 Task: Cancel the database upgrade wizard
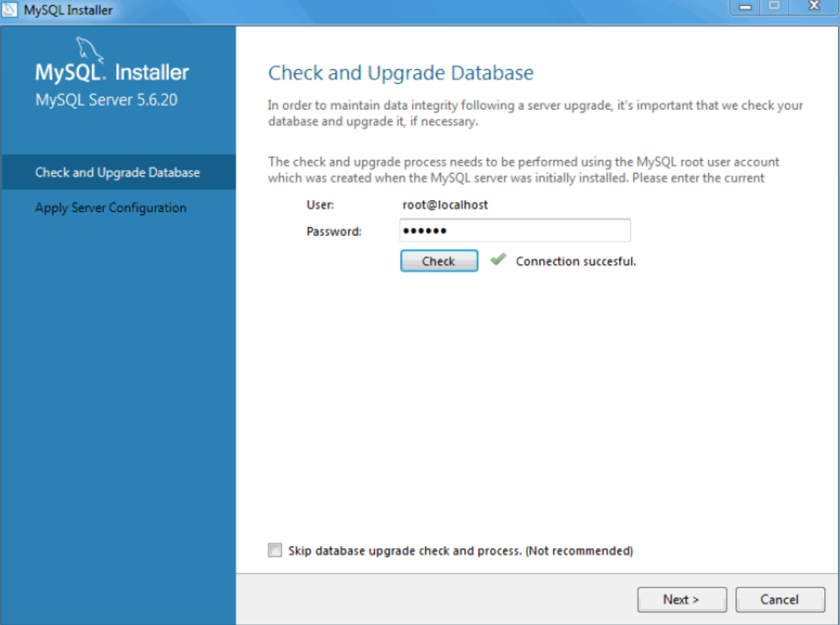pos(780,599)
